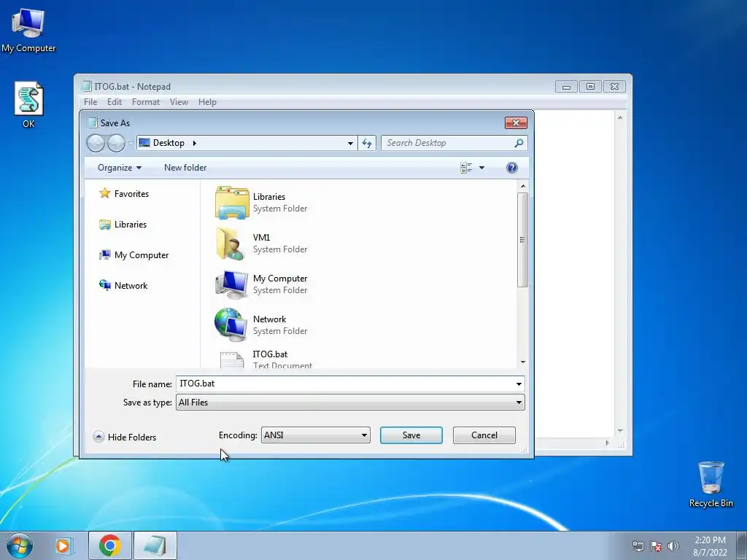Click the Forward navigation arrow in Save As

pyautogui.click(x=116, y=143)
